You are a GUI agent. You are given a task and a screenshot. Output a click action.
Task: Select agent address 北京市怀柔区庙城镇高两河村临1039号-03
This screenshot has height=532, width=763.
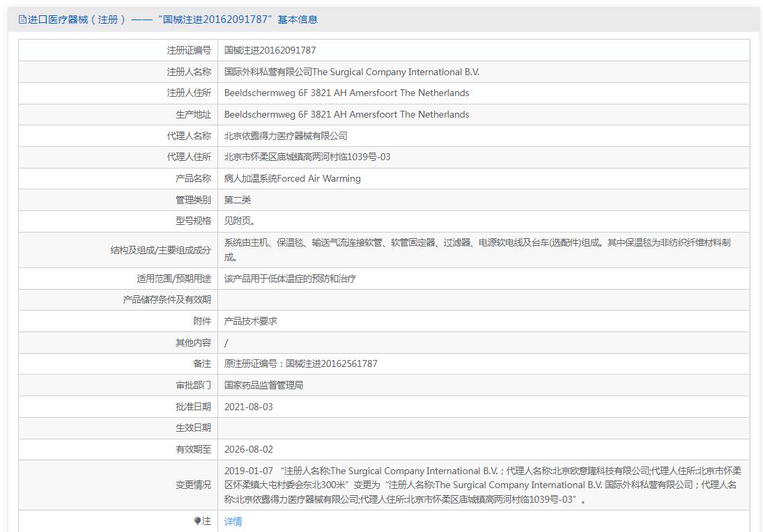point(307,157)
